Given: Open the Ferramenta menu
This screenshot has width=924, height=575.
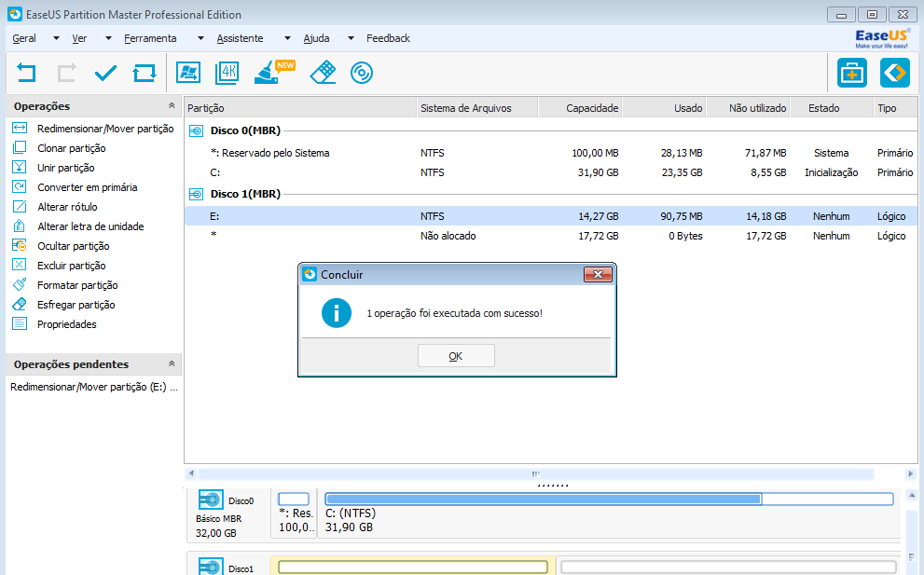Looking at the screenshot, I should 150,38.
